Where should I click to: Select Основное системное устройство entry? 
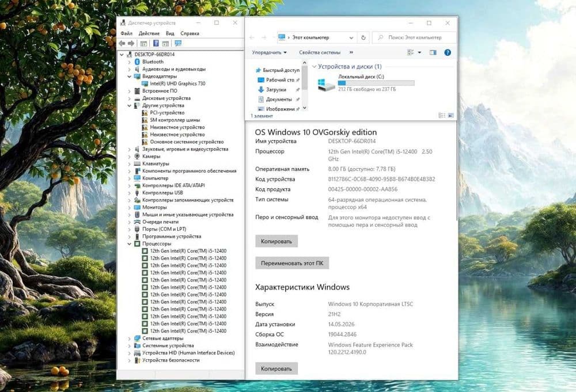tap(187, 142)
